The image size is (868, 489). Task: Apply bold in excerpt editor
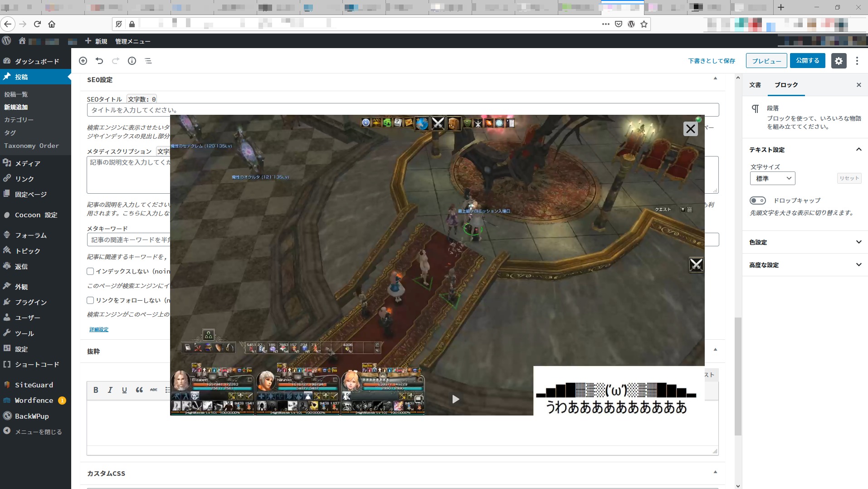tap(96, 390)
